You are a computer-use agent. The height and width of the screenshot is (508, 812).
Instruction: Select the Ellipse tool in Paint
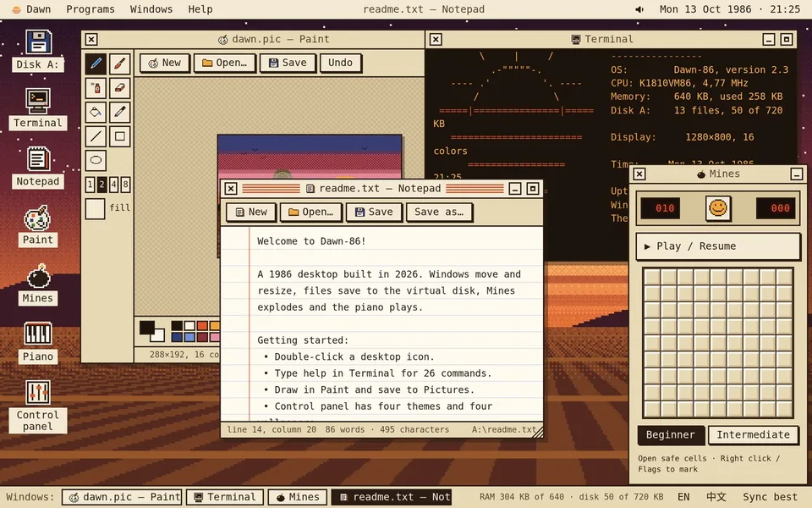pyautogui.click(x=96, y=160)
